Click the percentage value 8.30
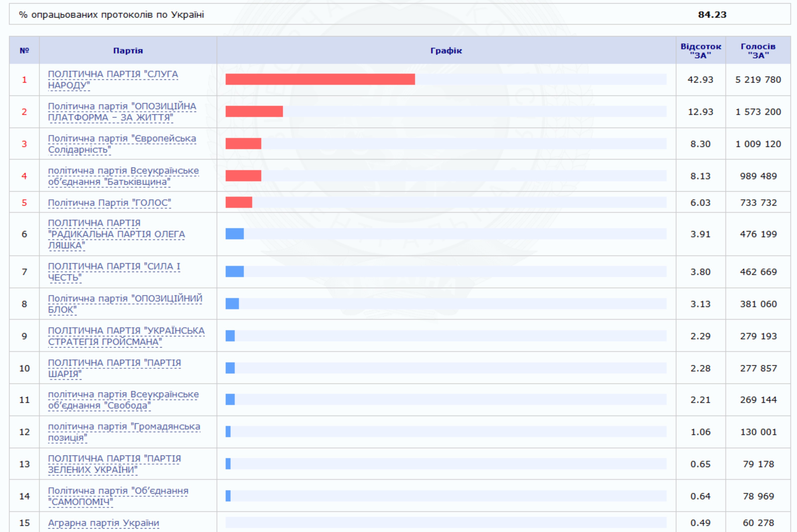The image size is (797, 532). pyautogui.click(x=701, y=144)
